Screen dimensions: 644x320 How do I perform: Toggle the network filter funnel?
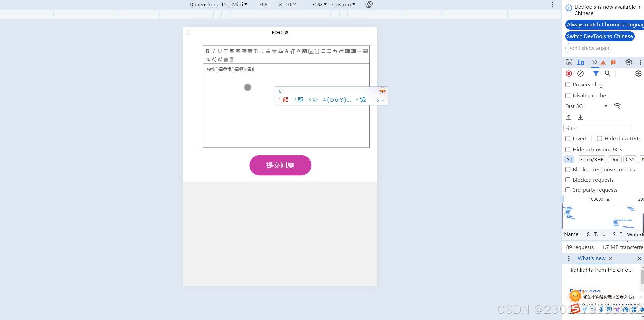point(596,73)
